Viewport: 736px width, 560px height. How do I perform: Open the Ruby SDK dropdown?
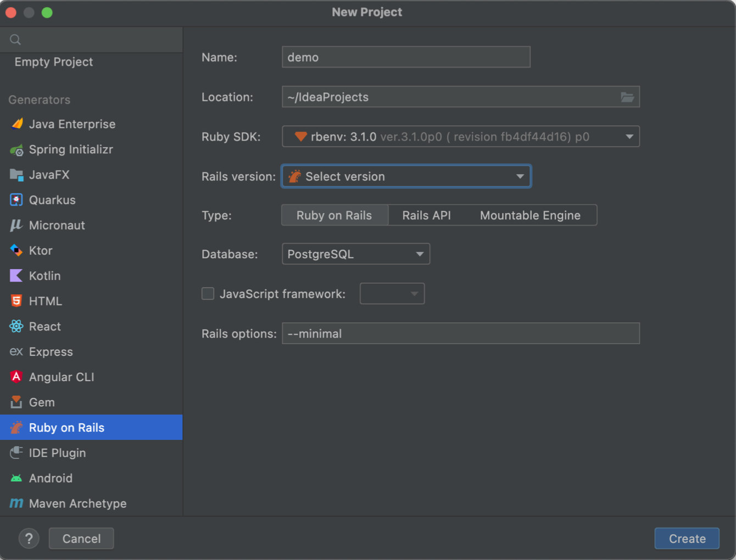tap(629, 137)
